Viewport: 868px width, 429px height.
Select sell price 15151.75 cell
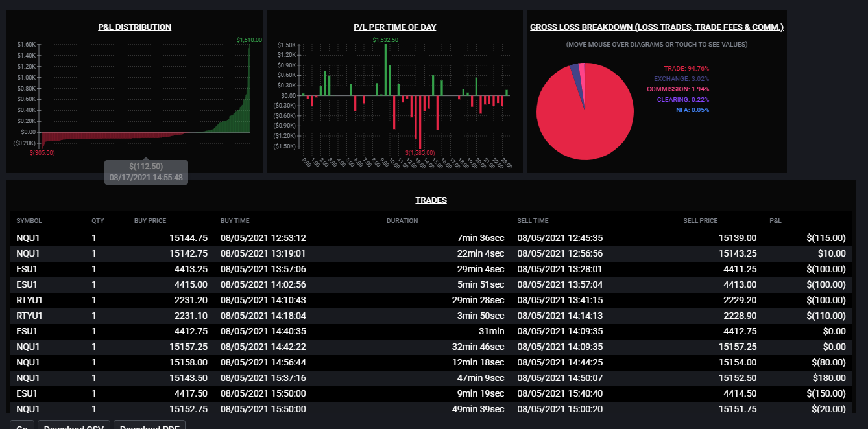pyautogui.click(x=738, y=409)
